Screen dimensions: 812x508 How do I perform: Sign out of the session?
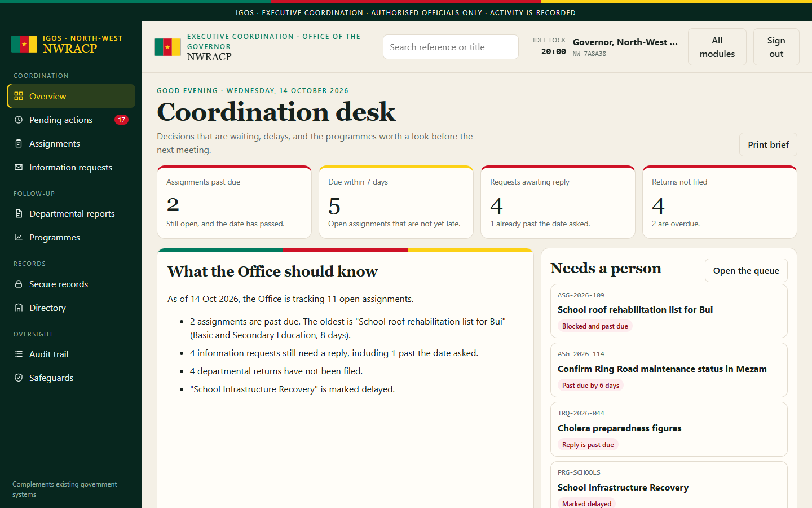pyautogui.click(x=776, y=47)
